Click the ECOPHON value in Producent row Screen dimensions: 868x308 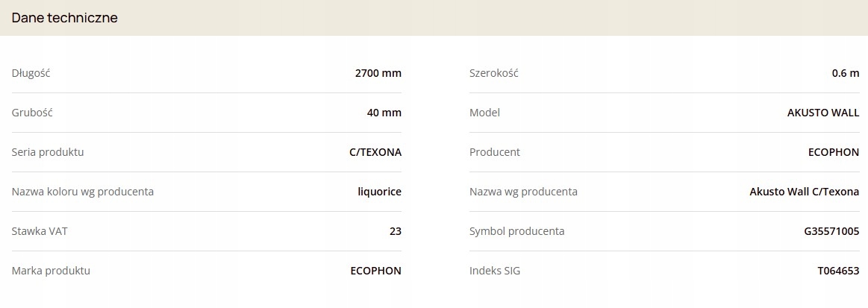834,152
